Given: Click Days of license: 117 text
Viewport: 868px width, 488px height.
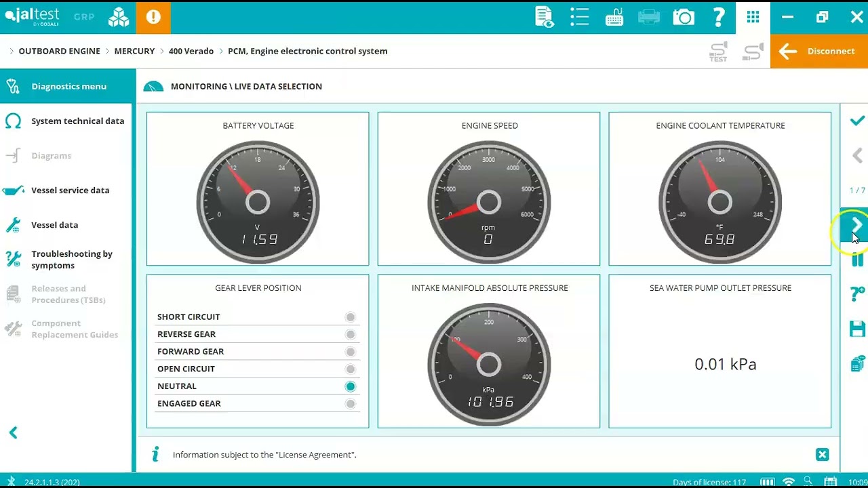Looking at the screenshot, I should 709,482.
